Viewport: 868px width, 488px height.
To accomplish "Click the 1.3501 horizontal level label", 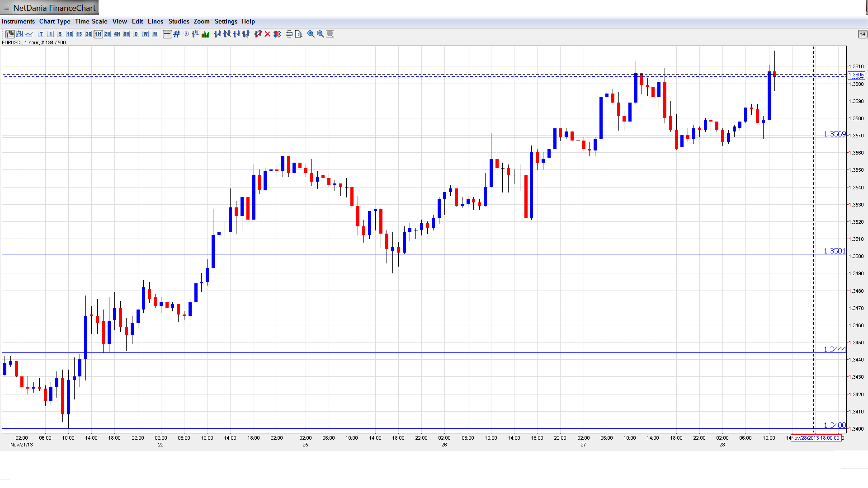I will [x=834, y=251].
